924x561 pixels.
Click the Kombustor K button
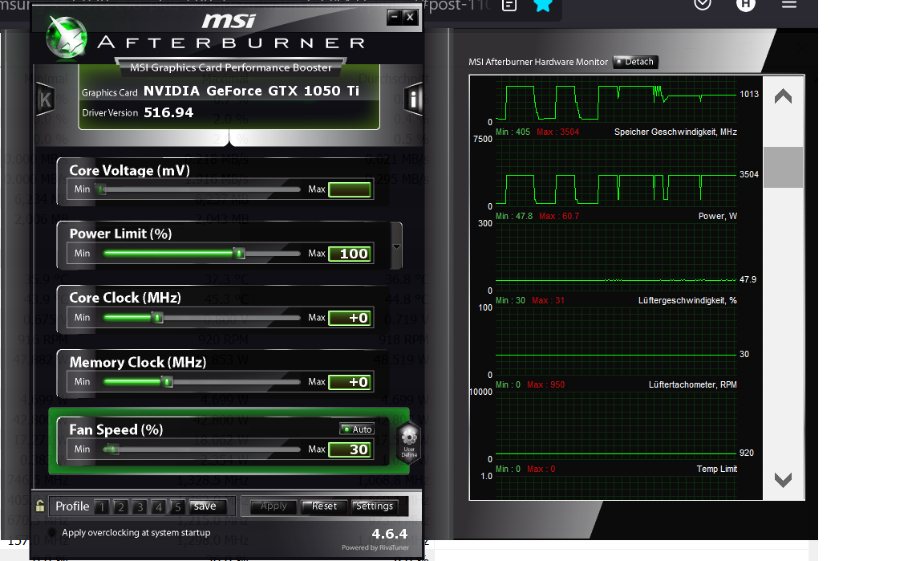tap(46, 100)
